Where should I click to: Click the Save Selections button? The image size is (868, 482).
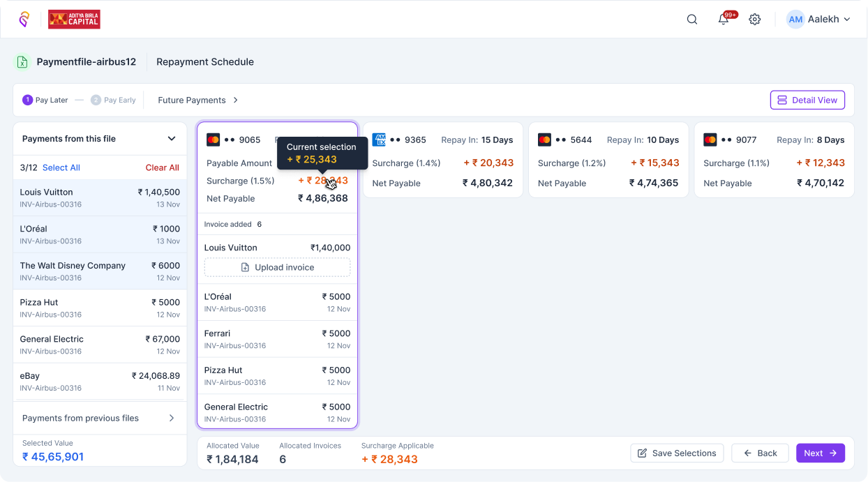pos(677,453)
